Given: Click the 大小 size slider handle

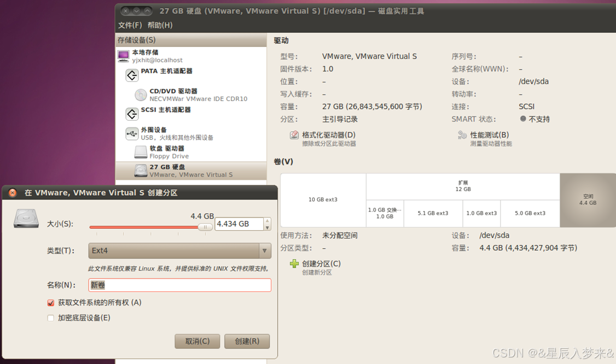Looking at the screenshot, I should click(x=205, y=227).
